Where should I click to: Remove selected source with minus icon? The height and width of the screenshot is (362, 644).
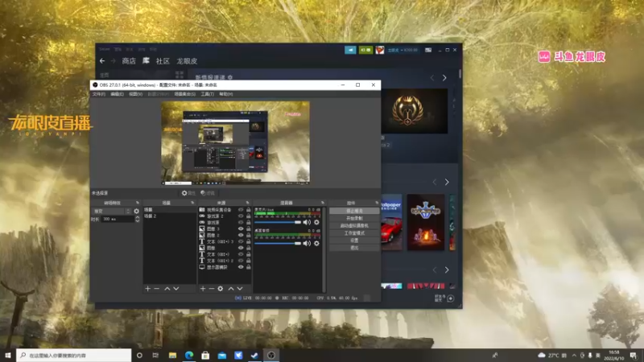[x=212, y=289]
